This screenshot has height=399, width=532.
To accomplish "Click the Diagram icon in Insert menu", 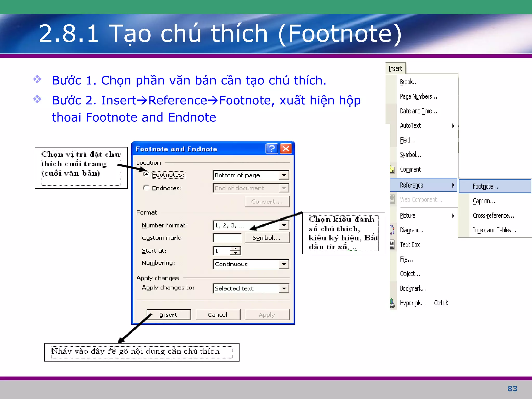I will pyautogui.click(x=393, y=230).
